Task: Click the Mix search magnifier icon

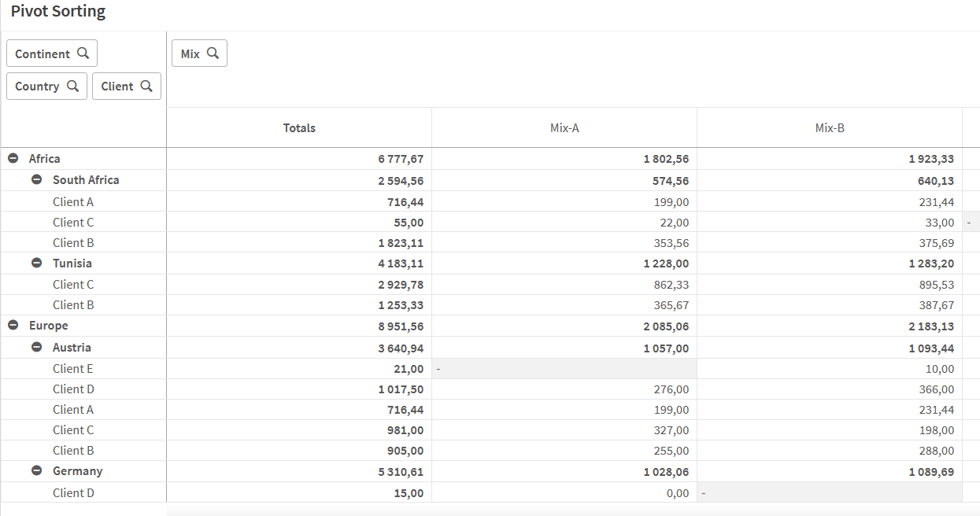Action: click(213, 53)
